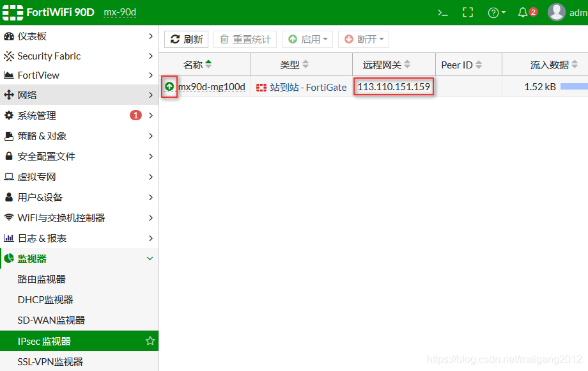588x371 pixels.
Task: Click the red 1 badge on 系统管理
Action: [135, 115]
